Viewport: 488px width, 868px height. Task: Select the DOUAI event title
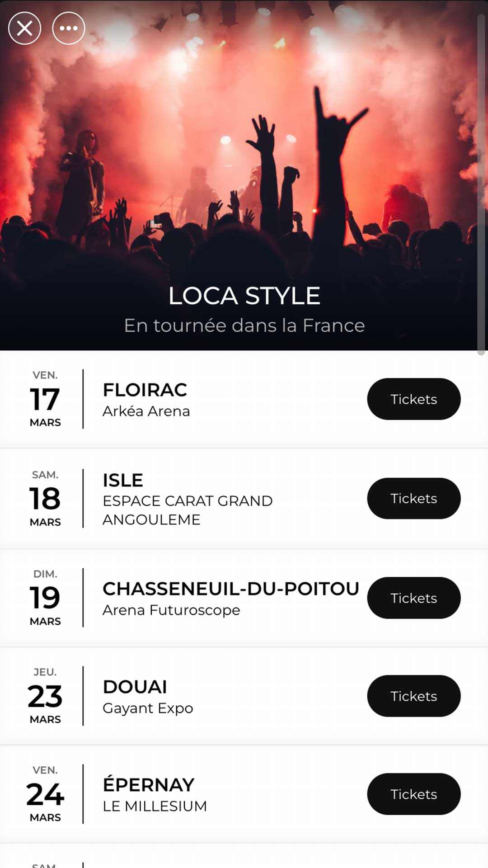pyautogui.click(x=135, y=687)
